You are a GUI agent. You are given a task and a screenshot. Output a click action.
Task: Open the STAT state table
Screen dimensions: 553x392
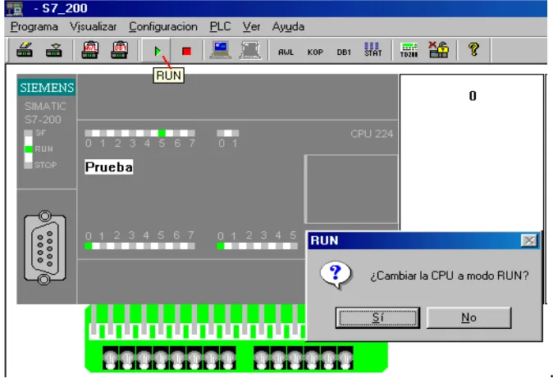[x=372, y=50]
